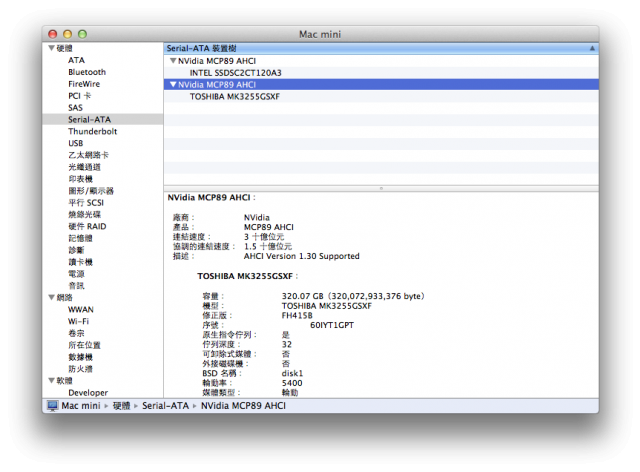
Task: Select 圖形/顯示器 in the sidebar
Action: 91,191
